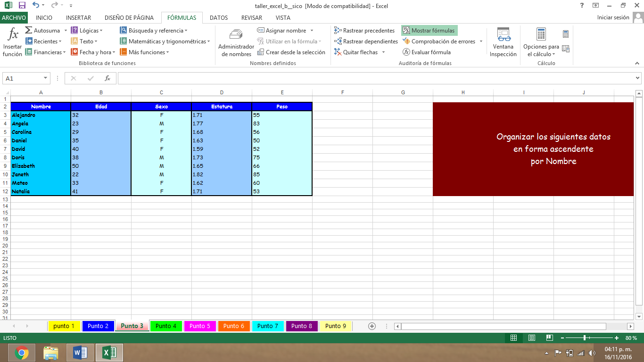
Task: Collapse the ribbon with the chevron
Action: click(637, 63)
